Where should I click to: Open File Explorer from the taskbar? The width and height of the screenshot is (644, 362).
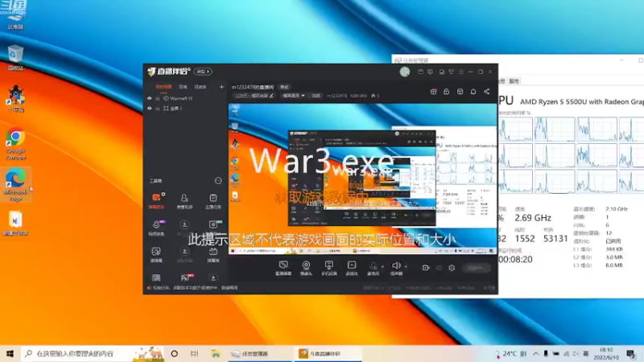point(215,353)
